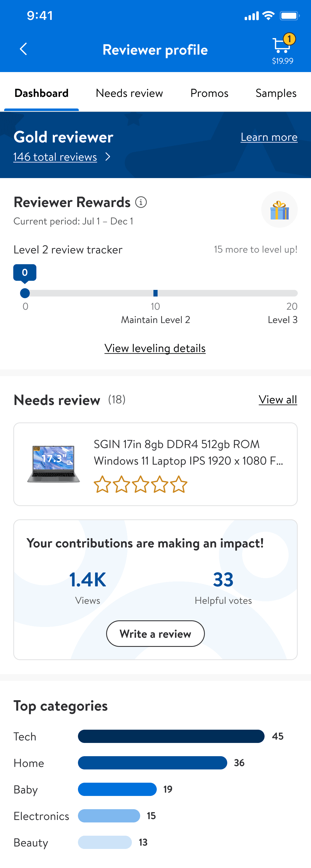Image resolution: width=311 pixels, height=868 pixels.
Task: Open the gift box rewards icon
Action: point(279,210)
